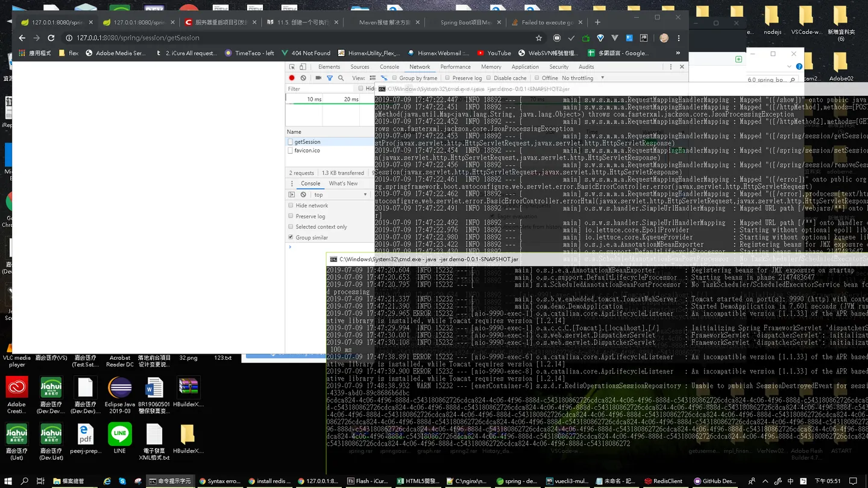The image size is (868, 488).
Task: Clear the network log
Action: click(303, 78)
